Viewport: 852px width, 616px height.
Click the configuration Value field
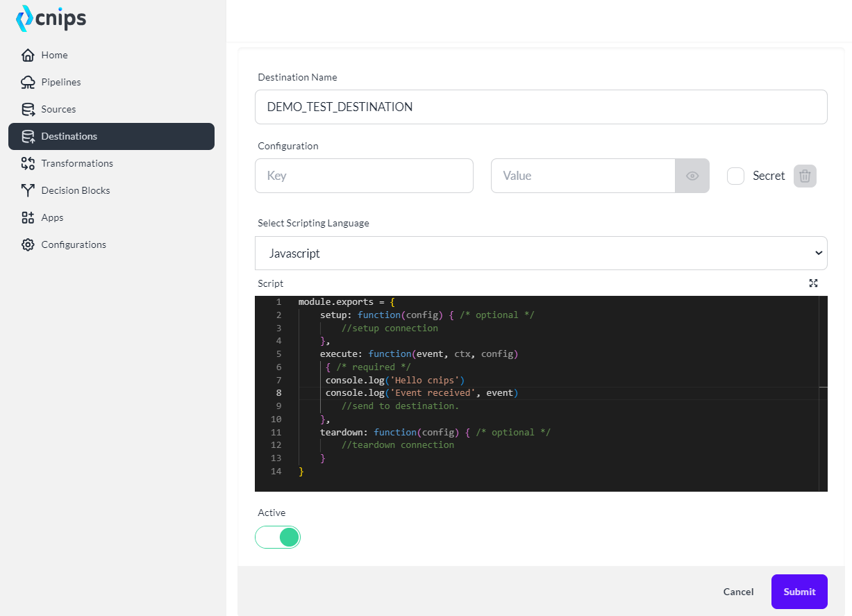[583, 176]
